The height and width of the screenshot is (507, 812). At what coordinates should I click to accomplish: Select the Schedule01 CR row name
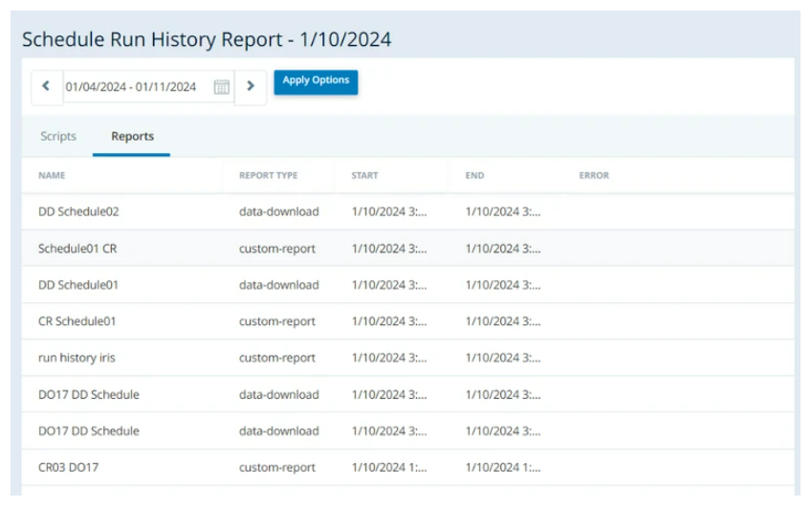point(77,249)
